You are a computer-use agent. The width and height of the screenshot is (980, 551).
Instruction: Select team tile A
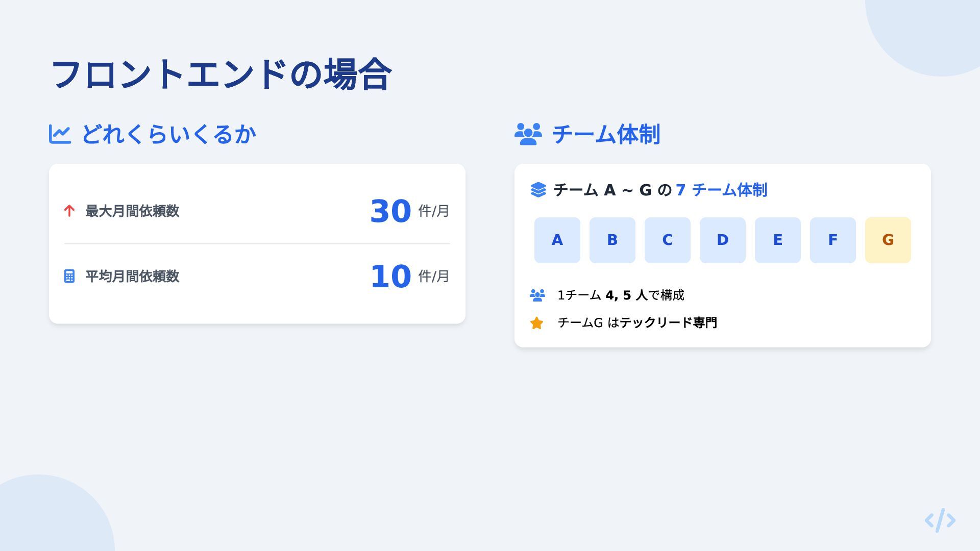(557, 240)
